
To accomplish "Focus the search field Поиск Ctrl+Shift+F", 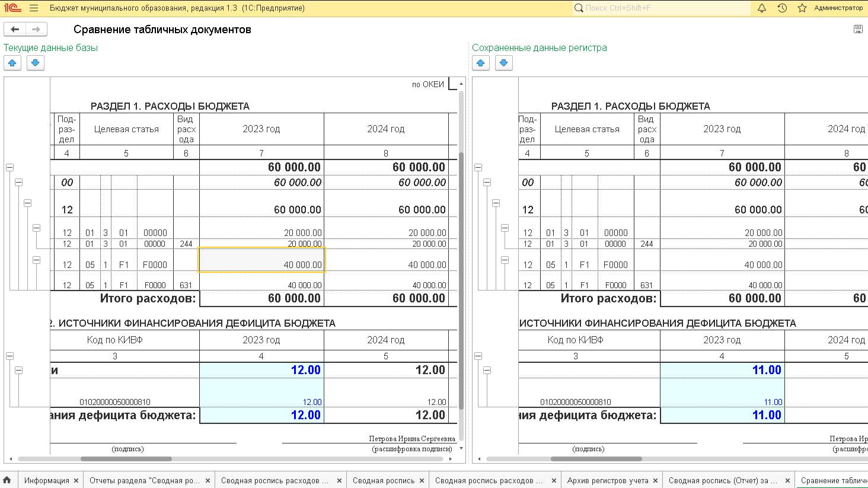I will 662,8.
